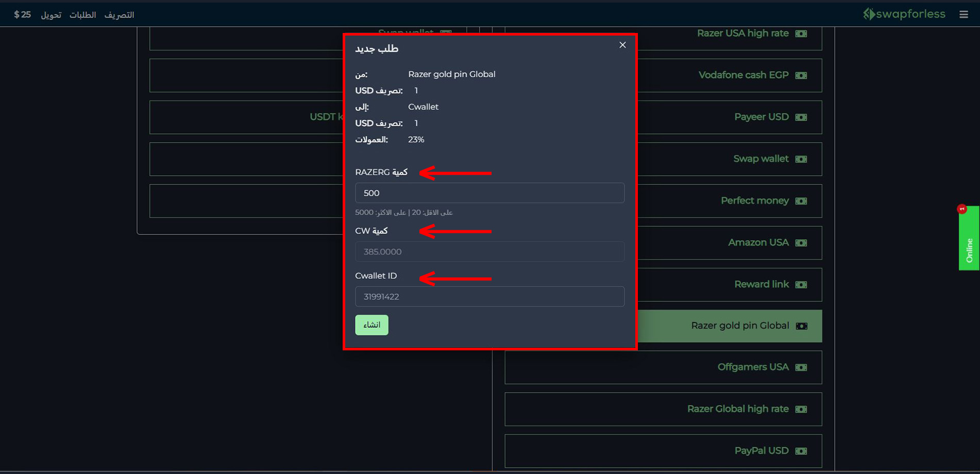Select Razer Global high rate option
This screenshot has width=980, height=474.
(x=663, y=409)
